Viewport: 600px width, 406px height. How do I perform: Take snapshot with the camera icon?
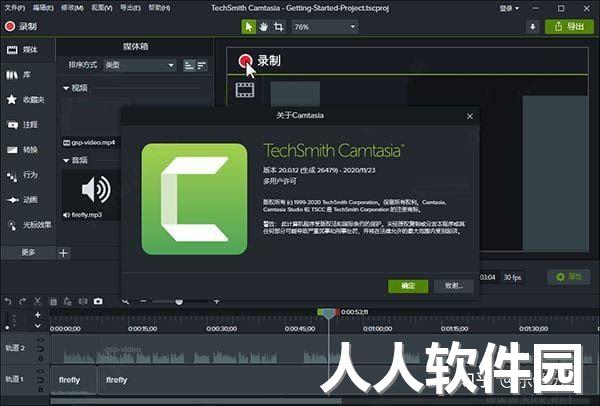[x=98, y=302]
